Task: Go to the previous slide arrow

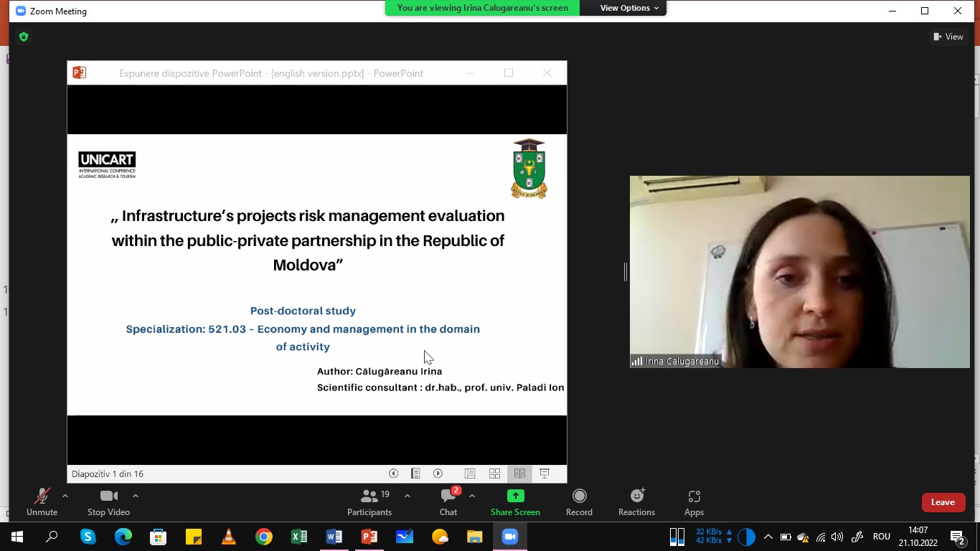Action: click(x=393, y=474)
